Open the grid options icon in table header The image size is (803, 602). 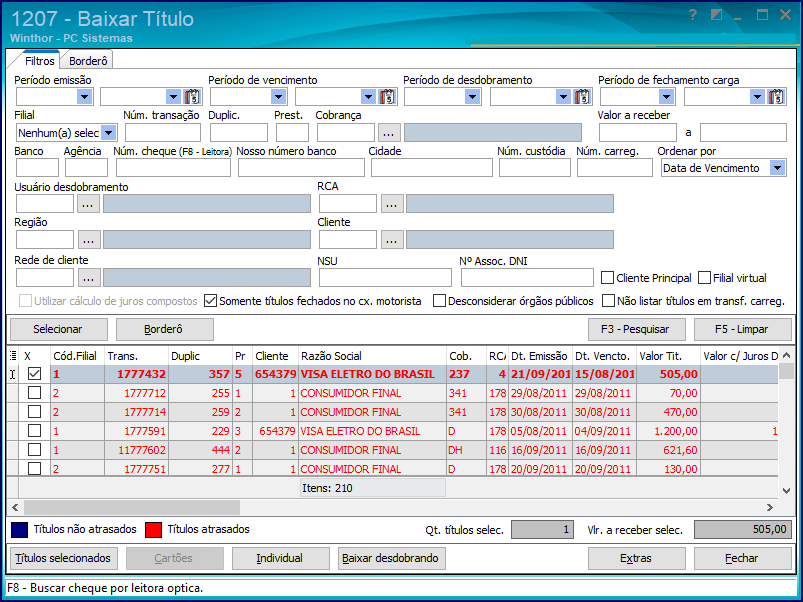(x=13, y=356)
